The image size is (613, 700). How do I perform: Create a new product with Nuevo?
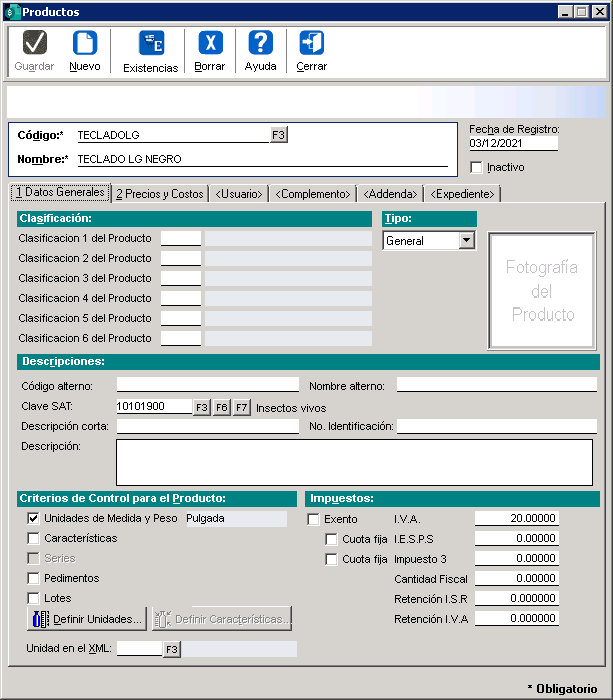coord(84,51)
